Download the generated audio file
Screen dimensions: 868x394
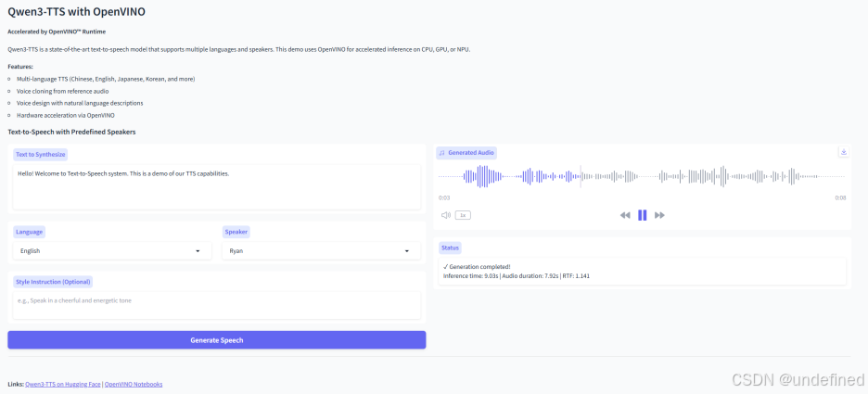click(844, 152)
